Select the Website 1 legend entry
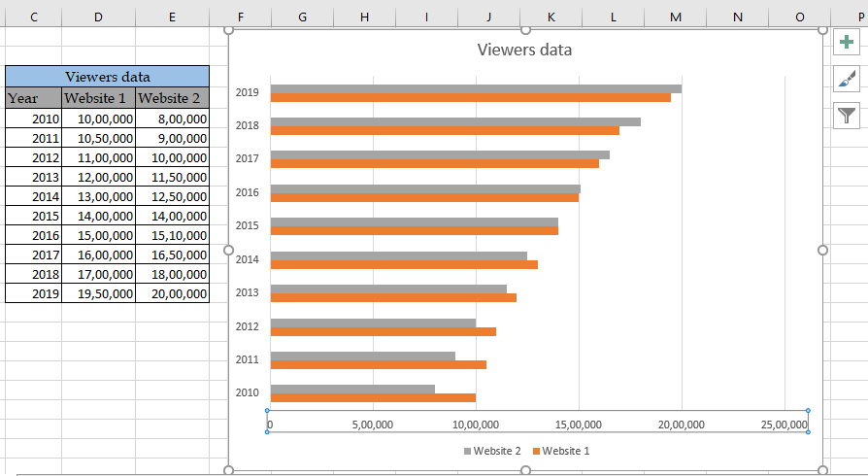The width and height of the screenshot is (868, 476). (561, 451)
